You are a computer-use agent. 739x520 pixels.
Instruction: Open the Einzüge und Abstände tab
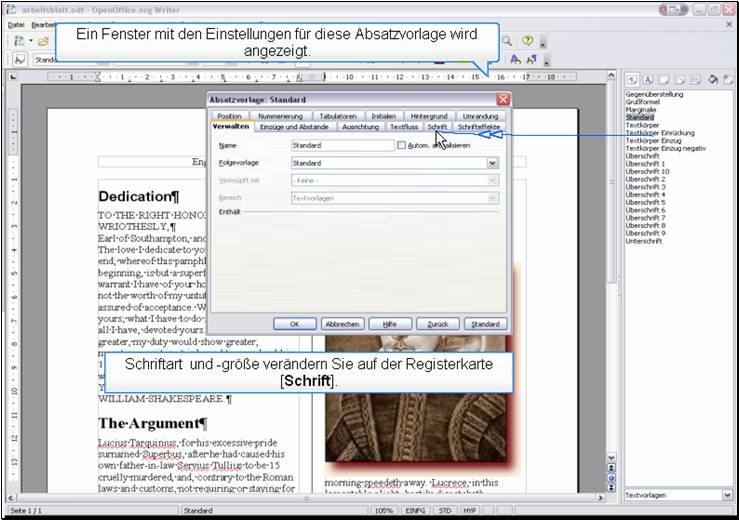(294, 127)
